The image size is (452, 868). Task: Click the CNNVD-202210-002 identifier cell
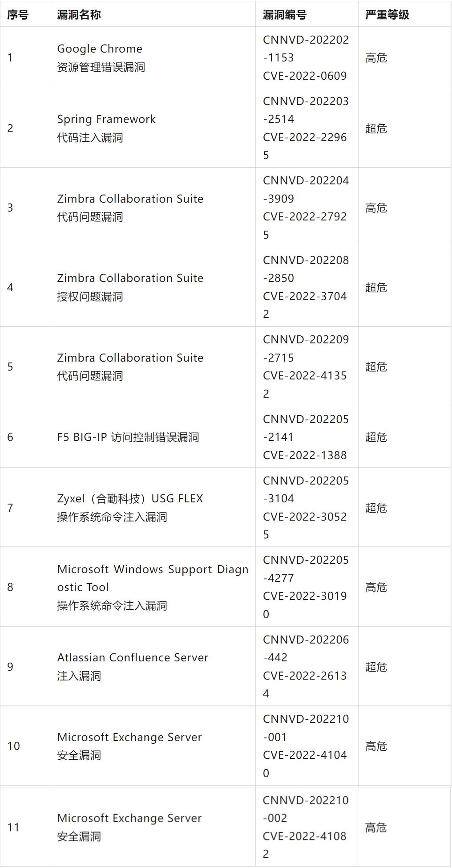pyautogui.click(x=306, y=827)
